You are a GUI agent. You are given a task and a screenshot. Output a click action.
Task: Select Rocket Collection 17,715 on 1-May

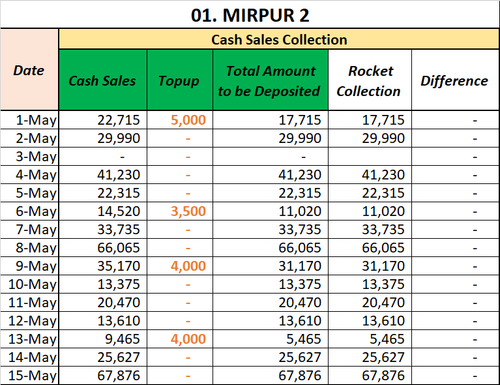pyautogui.click(x=370, y=120)
